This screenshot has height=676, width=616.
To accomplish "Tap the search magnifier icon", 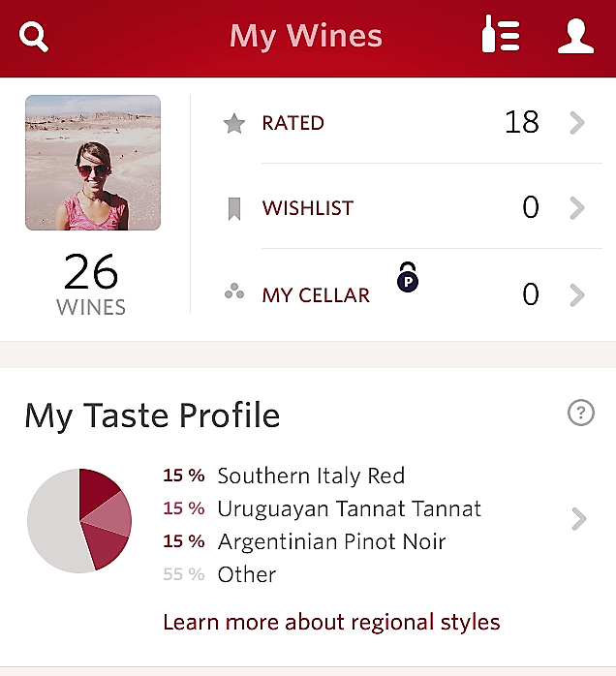I will [34, 37].
